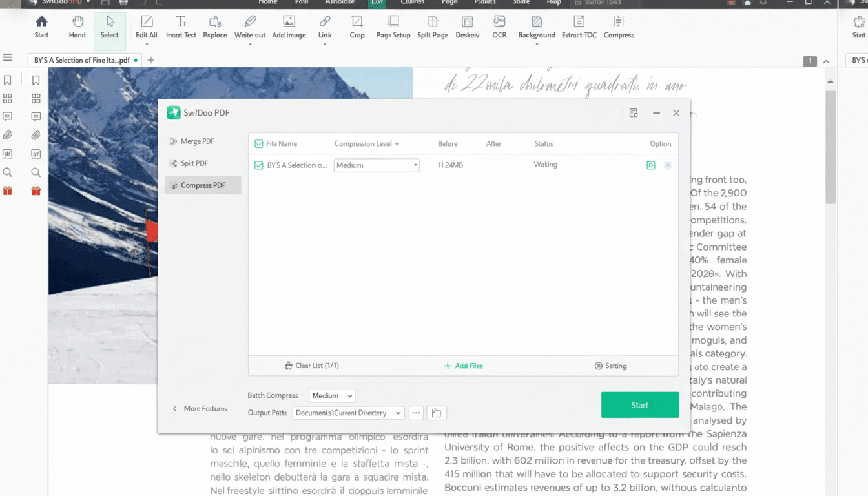Expand the Batch Compress level dropdown

[332, 396]
